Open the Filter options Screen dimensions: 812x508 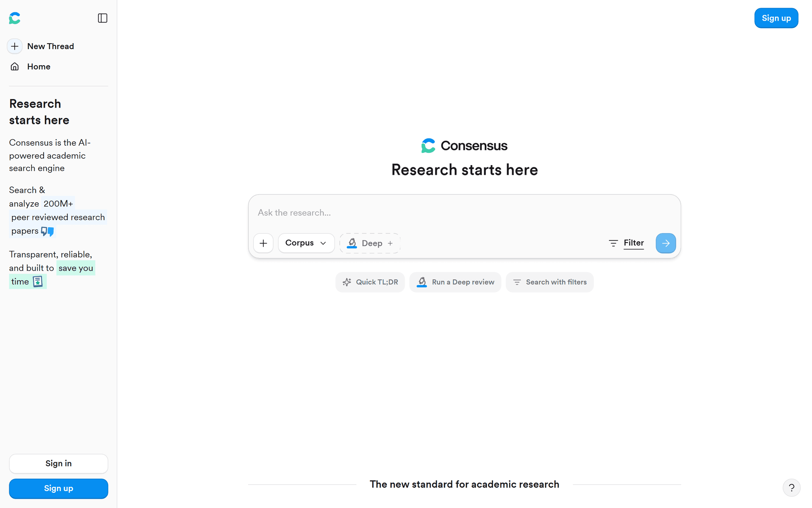pyautogui.click(x=626, y=243)
